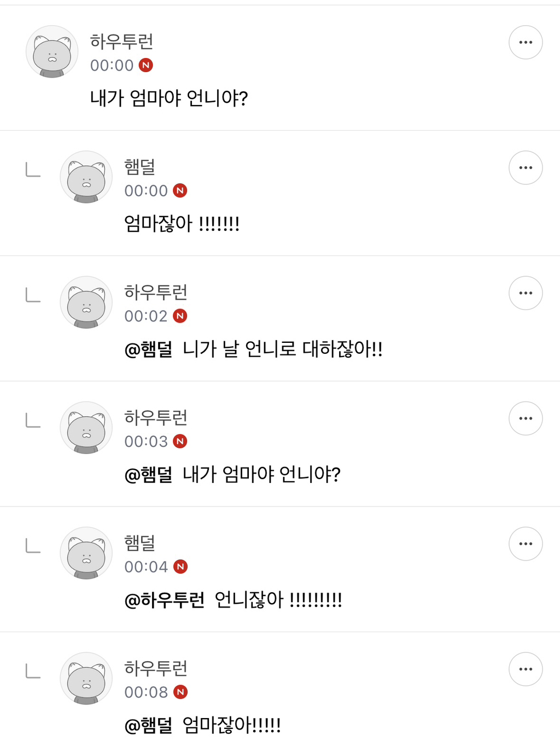Open more options on 언니잖아 reply
560x747 pixels.
pos(526,544)
